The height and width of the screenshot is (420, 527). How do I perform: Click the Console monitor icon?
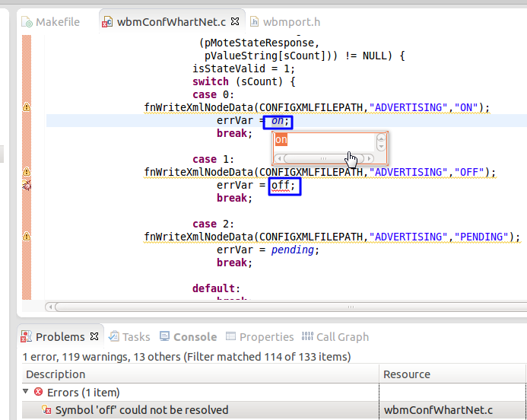[x=165, y=336]
